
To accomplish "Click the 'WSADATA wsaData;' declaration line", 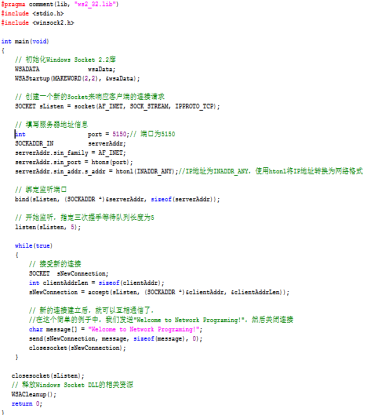I will [65, 69].
